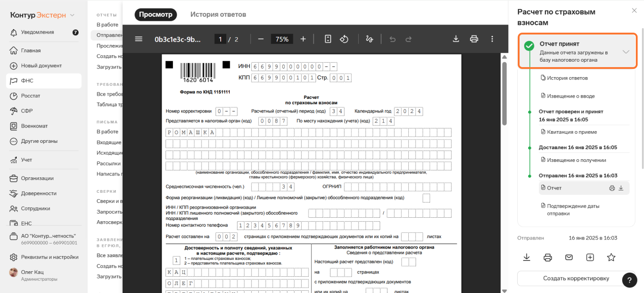Open the АО "Контур...четность" organization selector
Screen dimensions: 644x293
click(x=44, y=239)
